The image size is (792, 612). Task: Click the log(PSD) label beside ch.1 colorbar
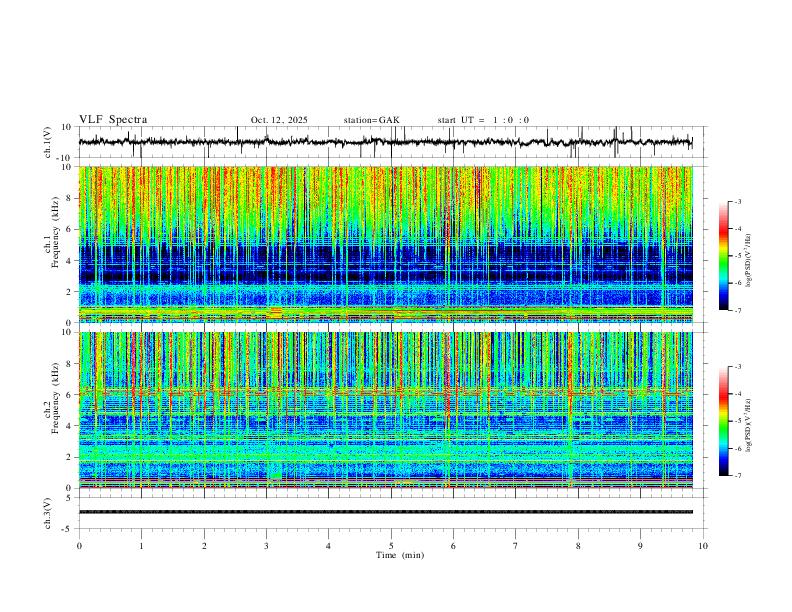[749, 261]
